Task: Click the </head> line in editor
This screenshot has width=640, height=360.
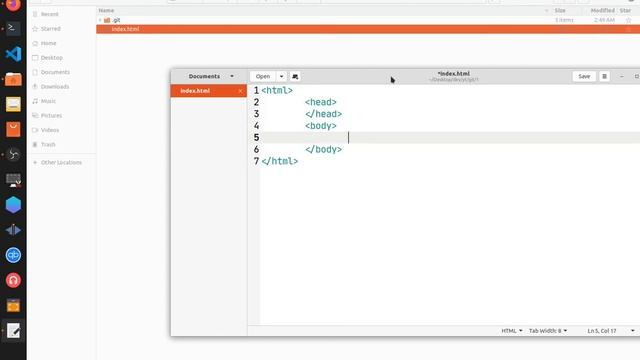Action: point(324,114)
